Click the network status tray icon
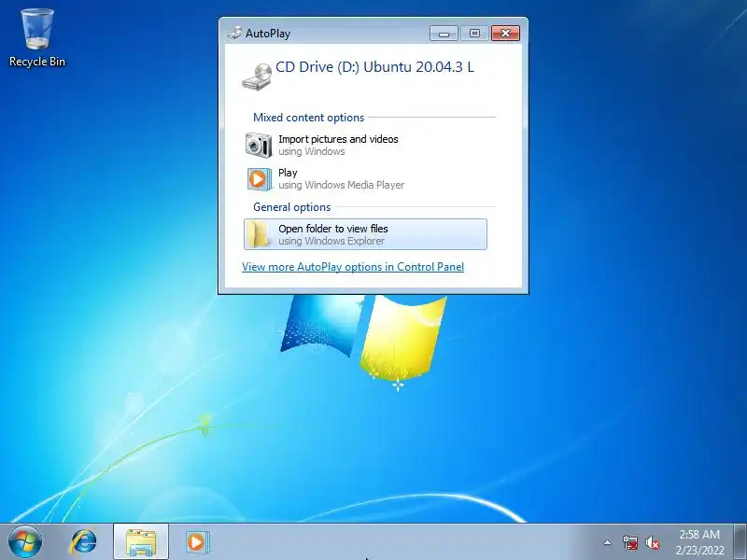747x560 pixels. (x=630, y=542)
